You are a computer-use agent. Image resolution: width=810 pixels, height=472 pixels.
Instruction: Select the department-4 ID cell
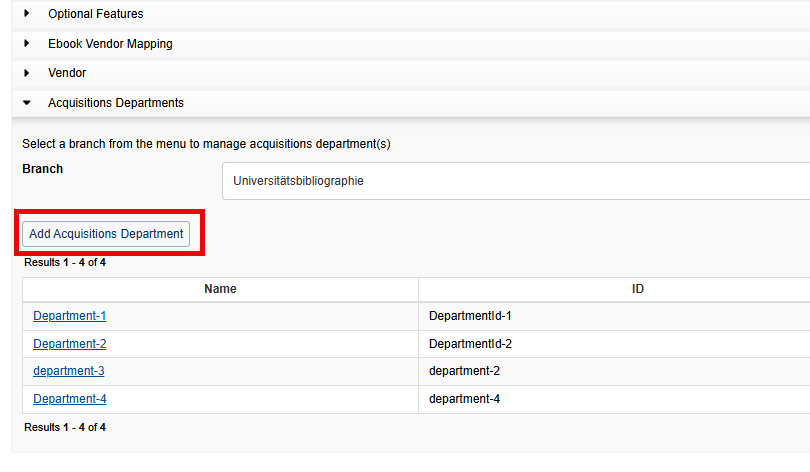[464, 399]
